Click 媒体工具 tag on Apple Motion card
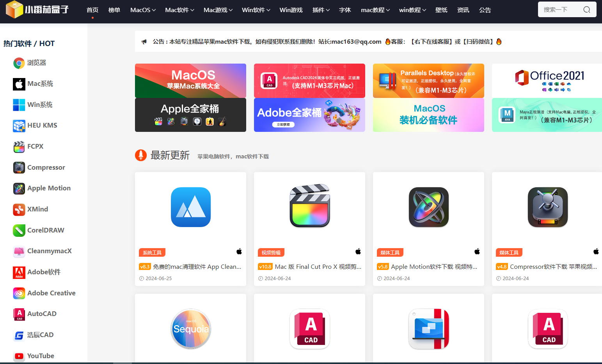 (x=390, y=252)
